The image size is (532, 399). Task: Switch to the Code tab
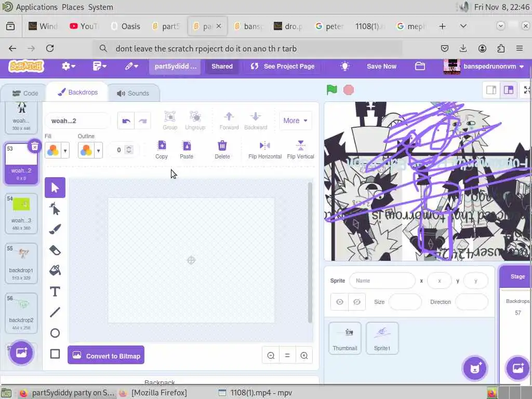[25, 94]
